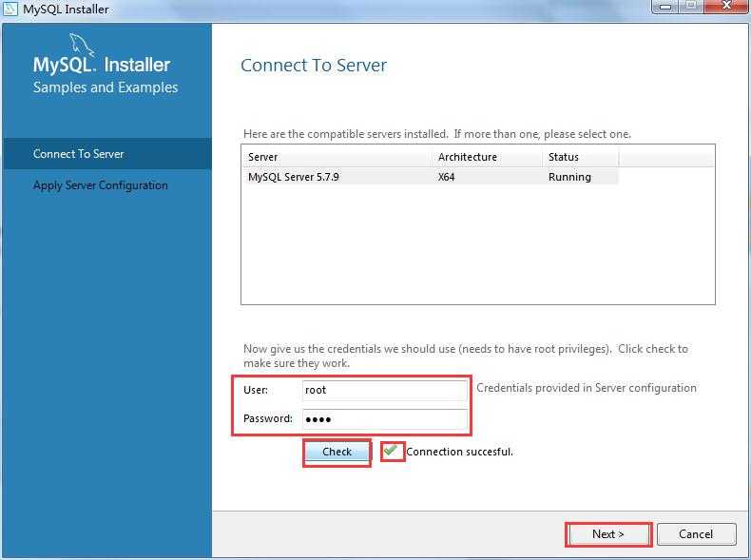The height and width of the screenshot is (560, 751).
Task: Cancel the MySQL Installer wizard
Action: 696,534
